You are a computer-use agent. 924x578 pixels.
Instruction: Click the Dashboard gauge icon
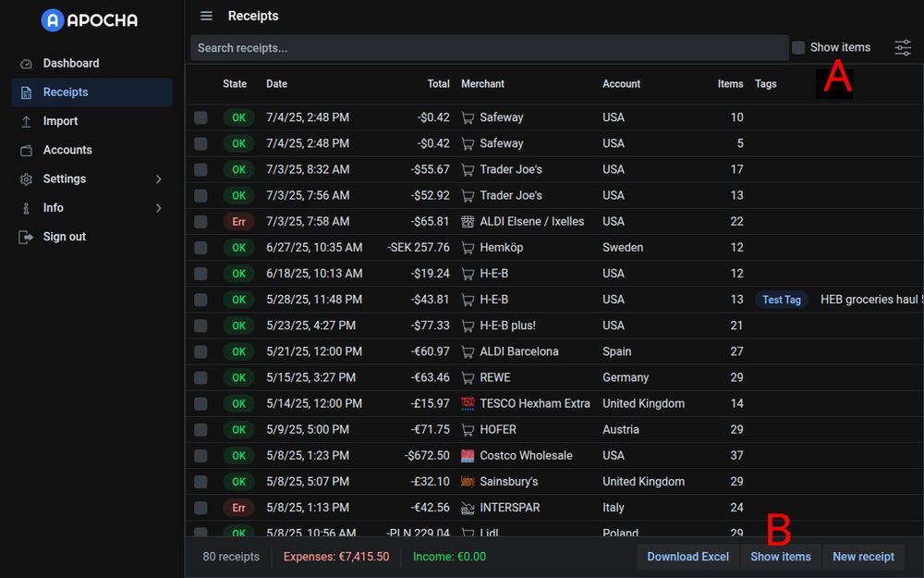[26, 64]
